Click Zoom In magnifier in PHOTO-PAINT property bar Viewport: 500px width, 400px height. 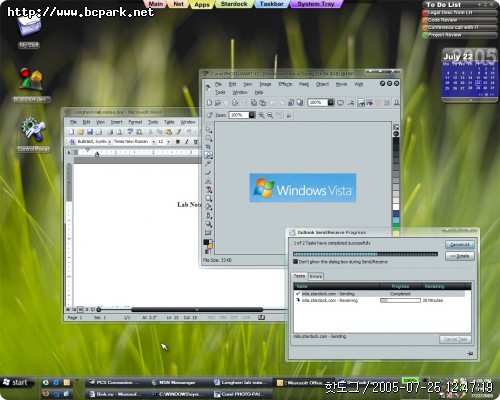261,115
